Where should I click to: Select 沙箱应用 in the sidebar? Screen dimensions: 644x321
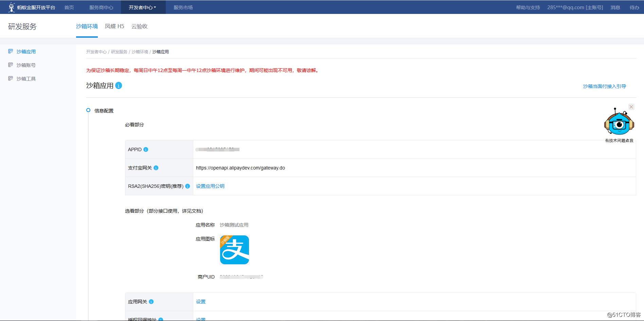(26, 52)
